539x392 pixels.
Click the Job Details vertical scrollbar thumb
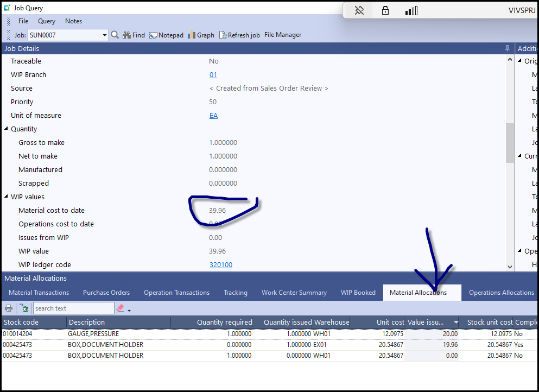pos(510,142)
